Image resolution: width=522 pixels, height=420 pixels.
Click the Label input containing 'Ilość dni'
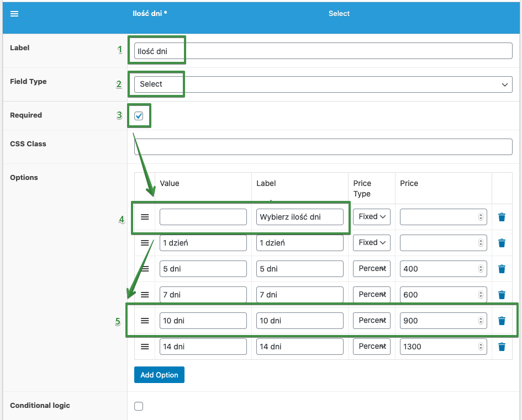pyautogui.click(x=323, y=51)
